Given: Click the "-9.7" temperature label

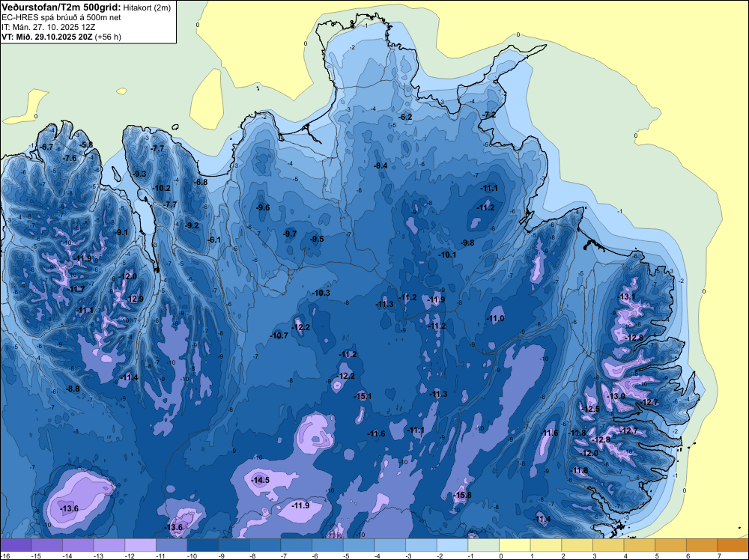Looking at the screenshot, I should point(289,234).
